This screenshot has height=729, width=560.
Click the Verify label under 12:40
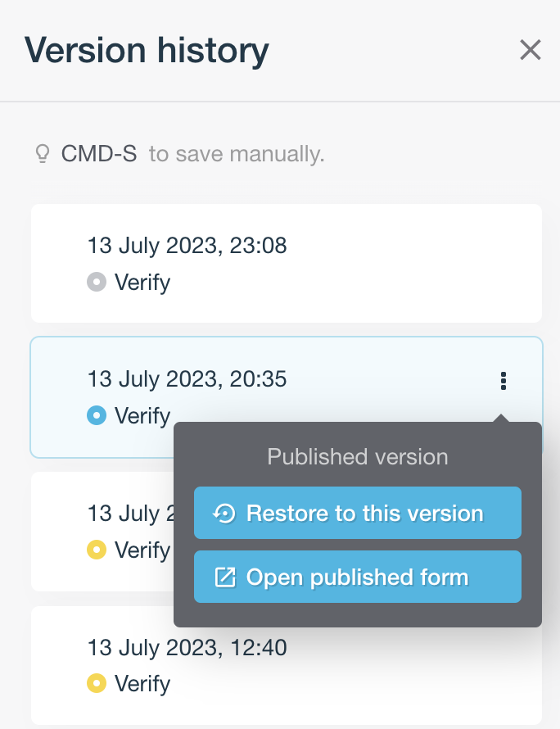coord(142,682)
